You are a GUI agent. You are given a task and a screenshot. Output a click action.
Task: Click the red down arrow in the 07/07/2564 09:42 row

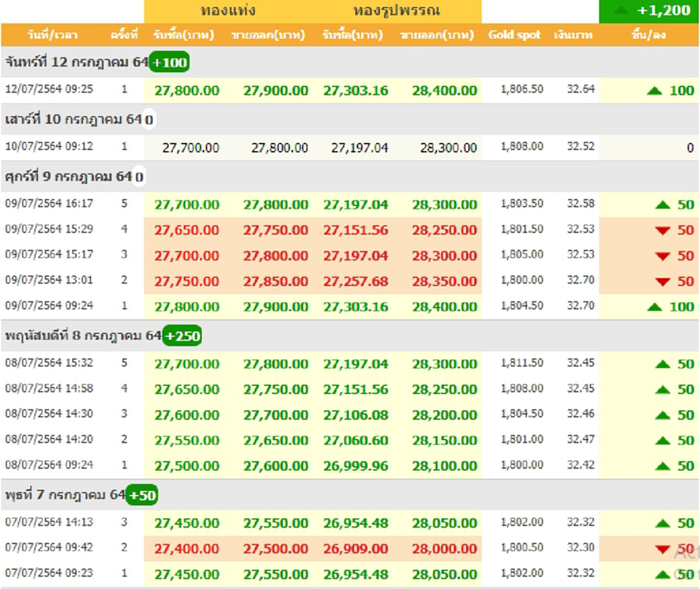663,549
